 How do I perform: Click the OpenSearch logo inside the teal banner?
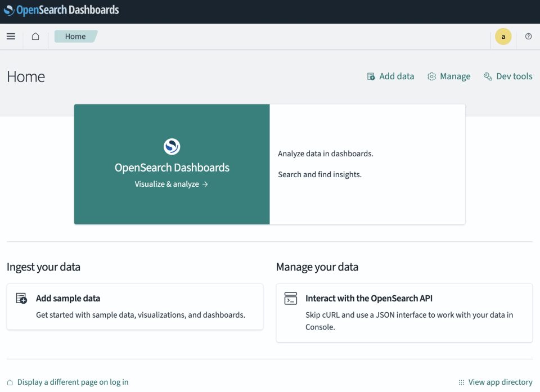pos(172,146)
